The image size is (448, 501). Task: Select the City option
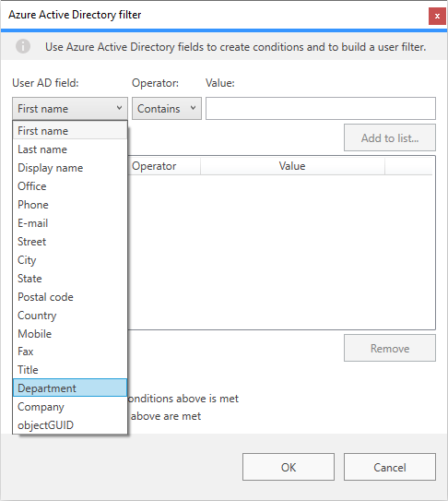(x=70, y=260)
